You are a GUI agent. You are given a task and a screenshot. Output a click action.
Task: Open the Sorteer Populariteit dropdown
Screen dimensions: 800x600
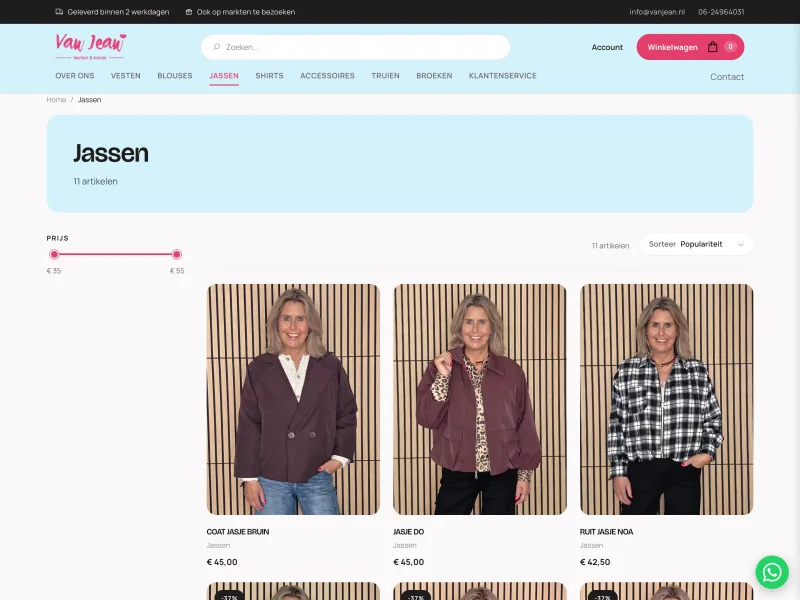[x=695, y=244]
